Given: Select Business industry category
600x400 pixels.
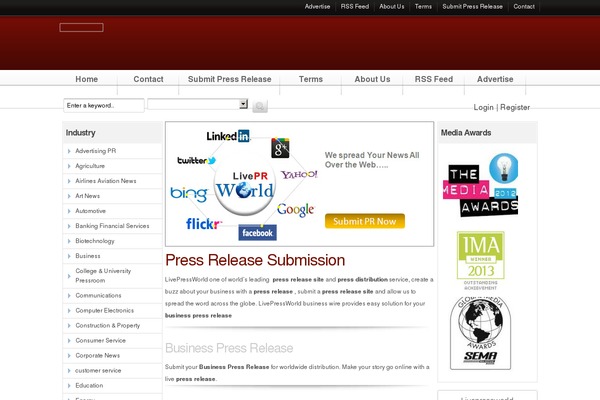Looking at the screenshot, I should point(88,256).
